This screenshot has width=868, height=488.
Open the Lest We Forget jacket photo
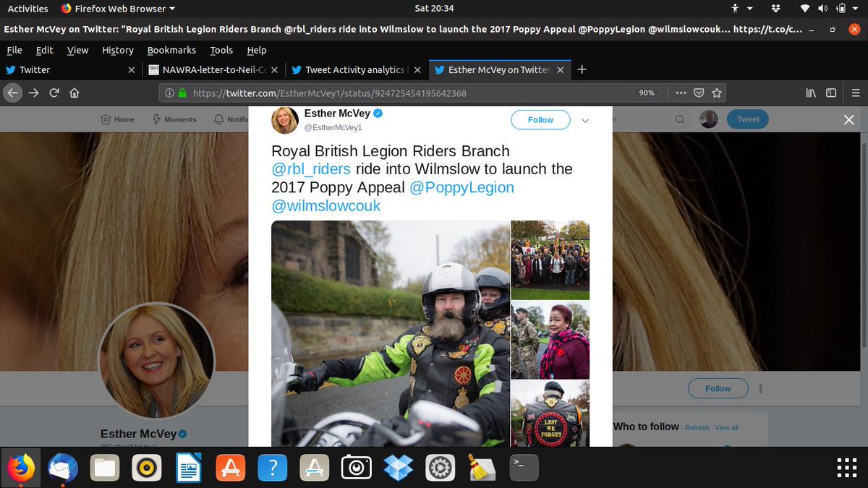[x=550, y=414]
